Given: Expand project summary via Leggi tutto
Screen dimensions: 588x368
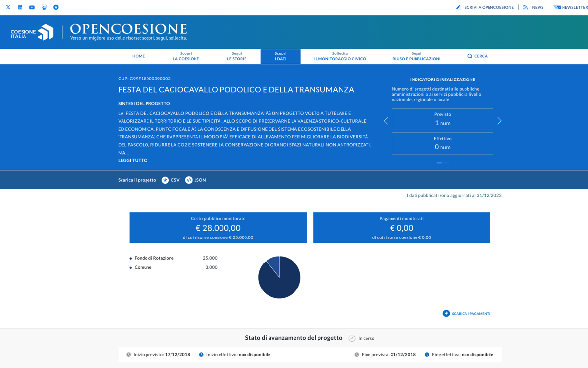Looking at the screenshot, I should point(133,160).
